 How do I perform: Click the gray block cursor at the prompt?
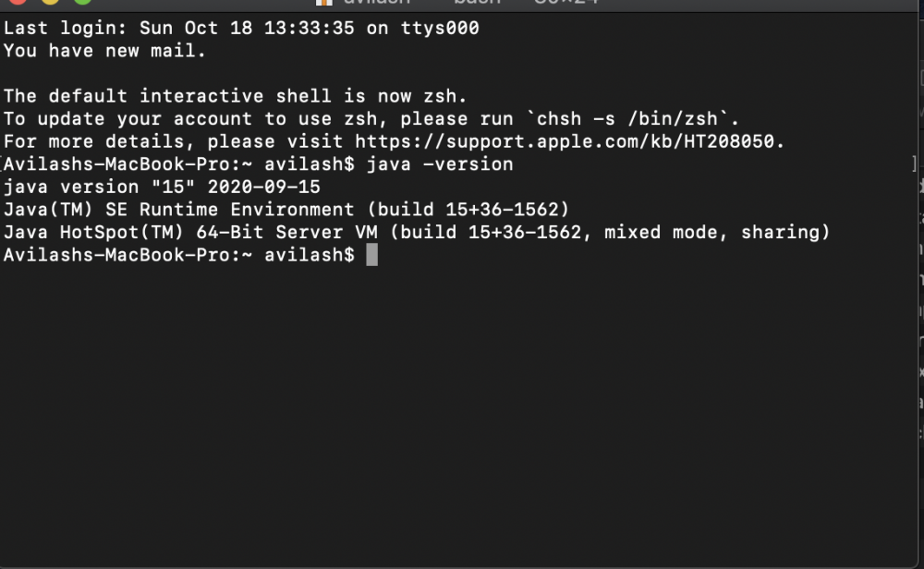(x=371, y=255)
